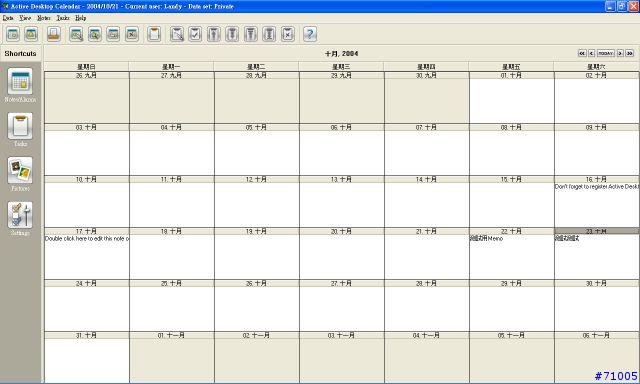Click the 05 October date header
The height and width of the screenshot is (384, 640).
[x=256, y=127]
